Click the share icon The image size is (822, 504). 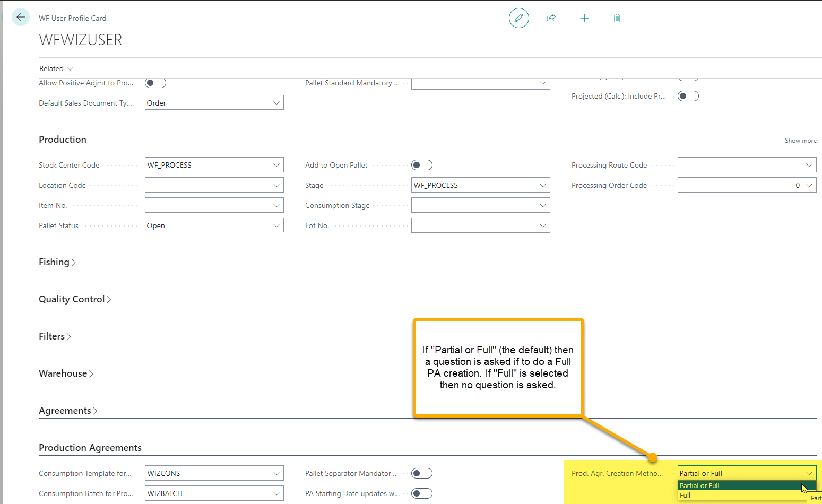(551, 18)
